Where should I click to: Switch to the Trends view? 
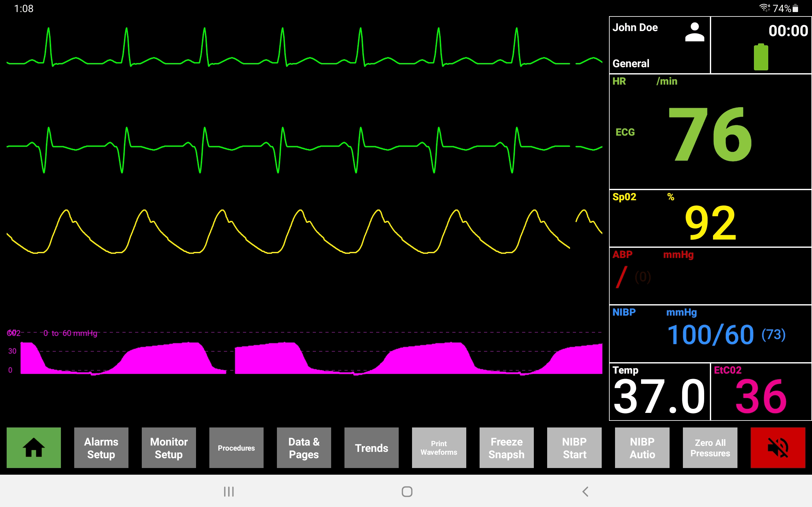tap(371, 448)
